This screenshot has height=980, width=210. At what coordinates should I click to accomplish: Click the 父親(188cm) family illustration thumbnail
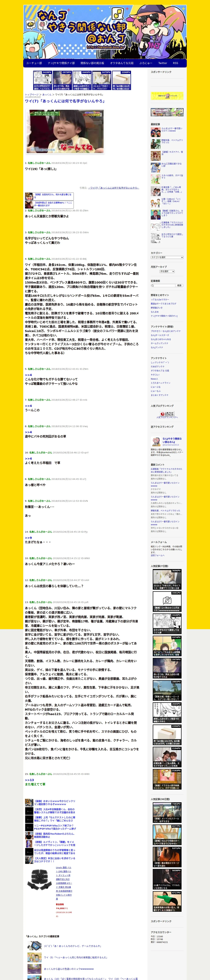pyautogui.click(x=156, y=202)
